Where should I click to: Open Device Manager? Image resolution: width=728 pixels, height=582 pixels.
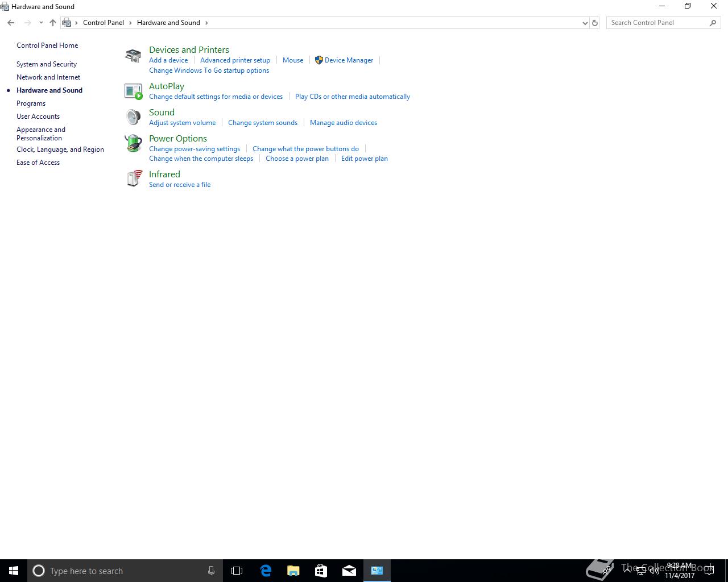click(x=349, y=60)
